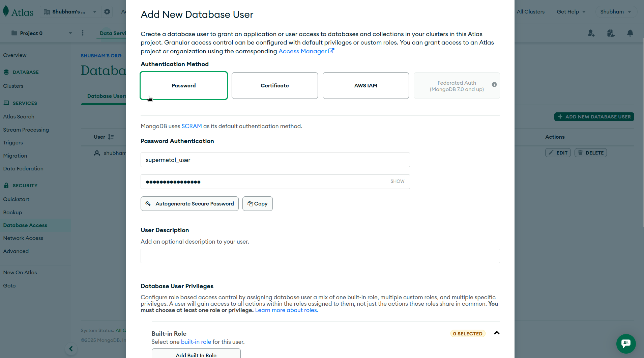Expand the Get Help dropdown
The width and height of the screenshot is (644, 358).
pyautogui.click(x=571, y=11)
